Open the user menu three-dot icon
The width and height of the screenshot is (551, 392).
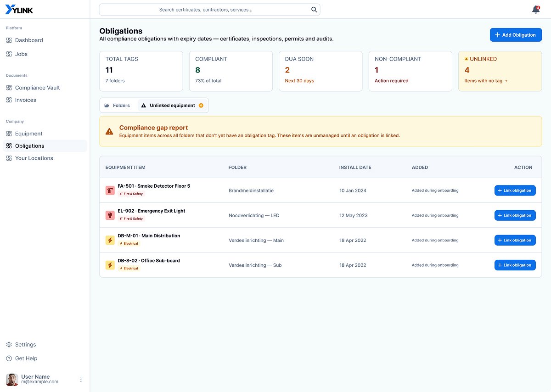point(81,380)
